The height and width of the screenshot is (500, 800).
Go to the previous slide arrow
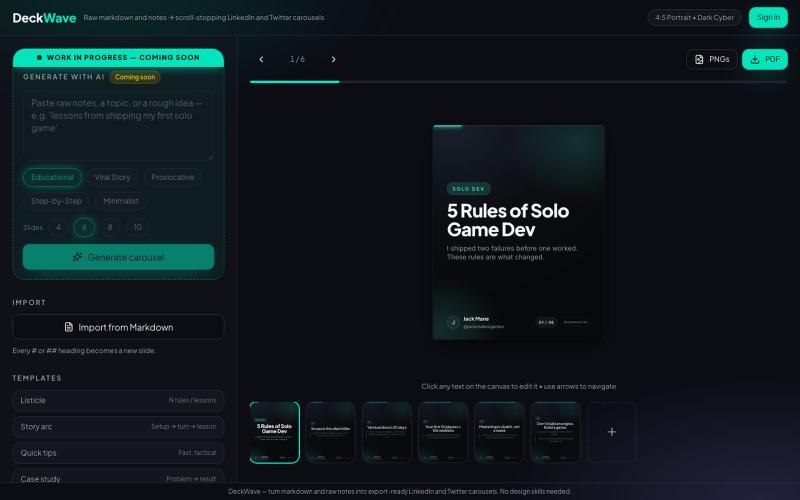261,59
